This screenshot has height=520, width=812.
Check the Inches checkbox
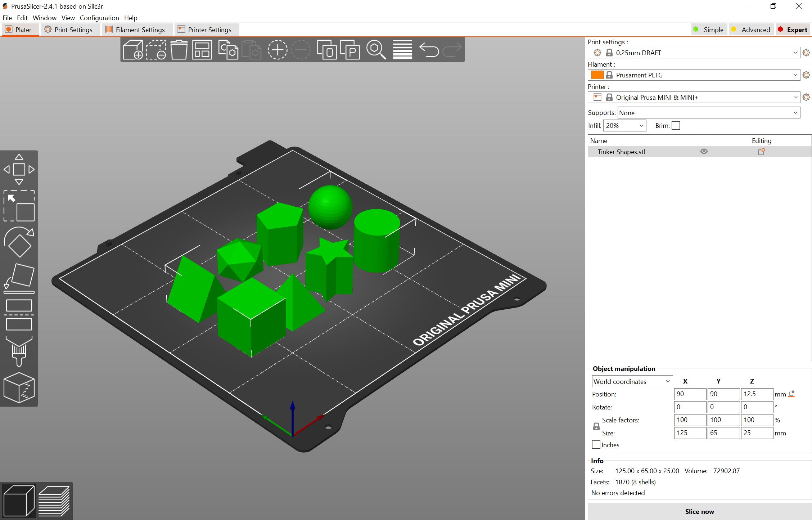[596, 444]
